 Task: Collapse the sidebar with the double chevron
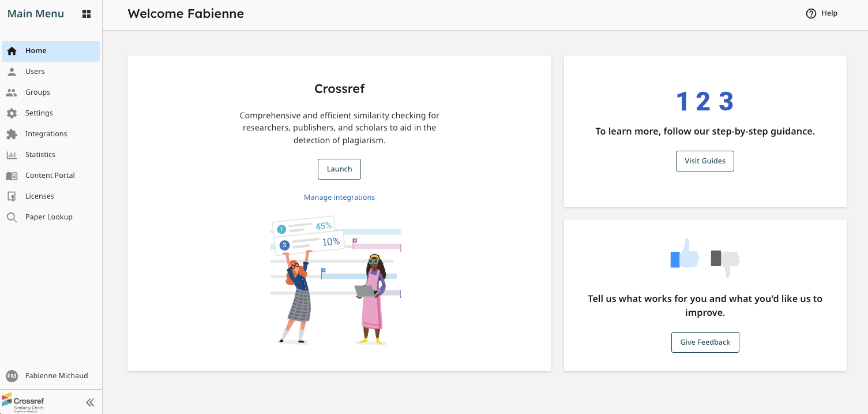(90, 402)
